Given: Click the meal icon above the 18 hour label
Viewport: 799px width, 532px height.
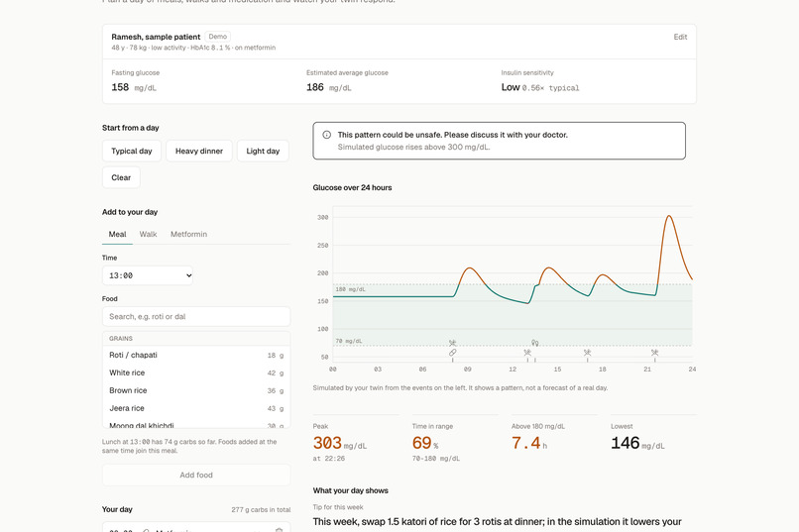Looking at the screenshot, I should [587, 353].
